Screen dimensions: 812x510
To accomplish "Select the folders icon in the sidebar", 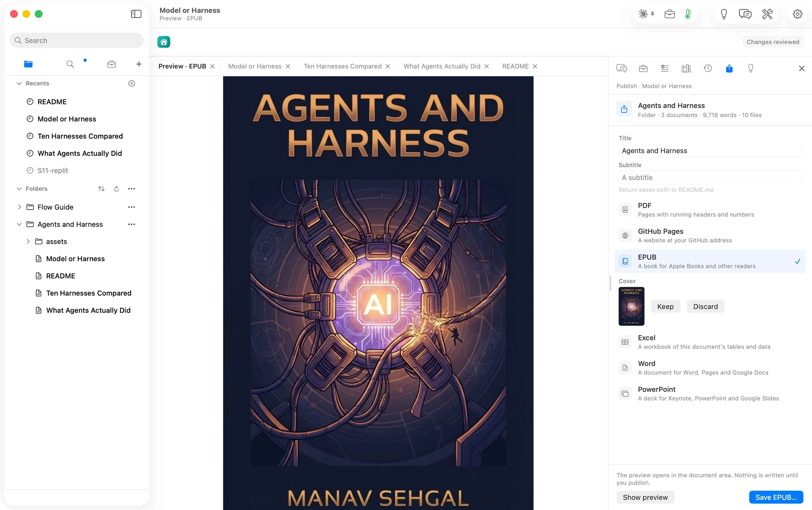I will click(x=28, y=64).
